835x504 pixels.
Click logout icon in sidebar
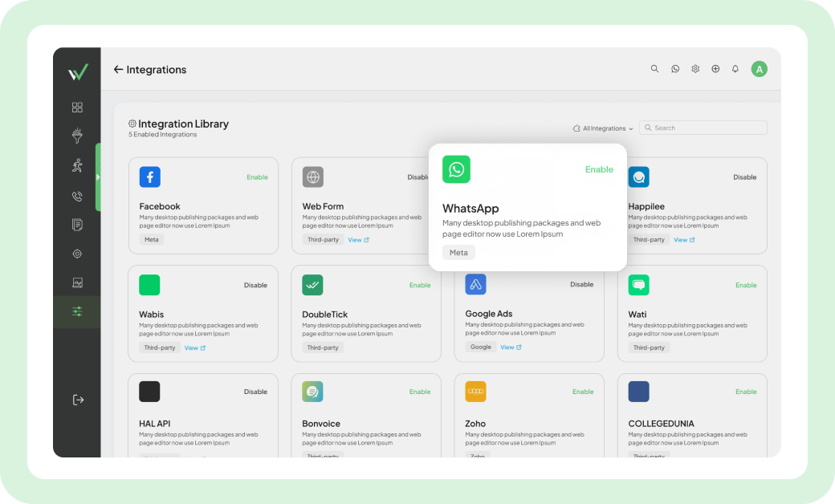[x=79, y=400]
